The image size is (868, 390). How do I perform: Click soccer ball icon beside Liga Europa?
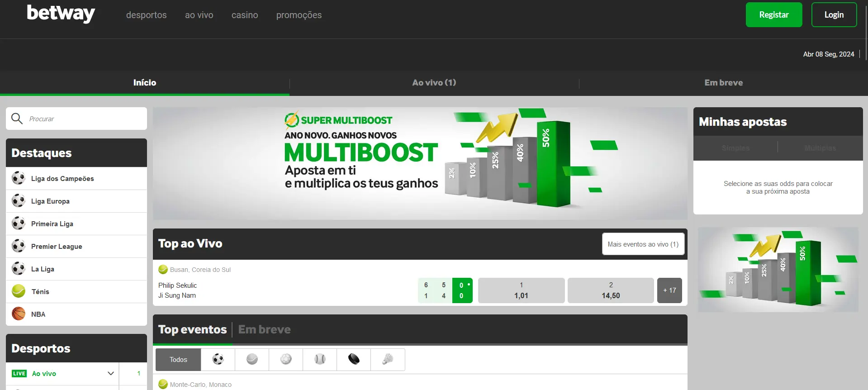tap(19, 200)
